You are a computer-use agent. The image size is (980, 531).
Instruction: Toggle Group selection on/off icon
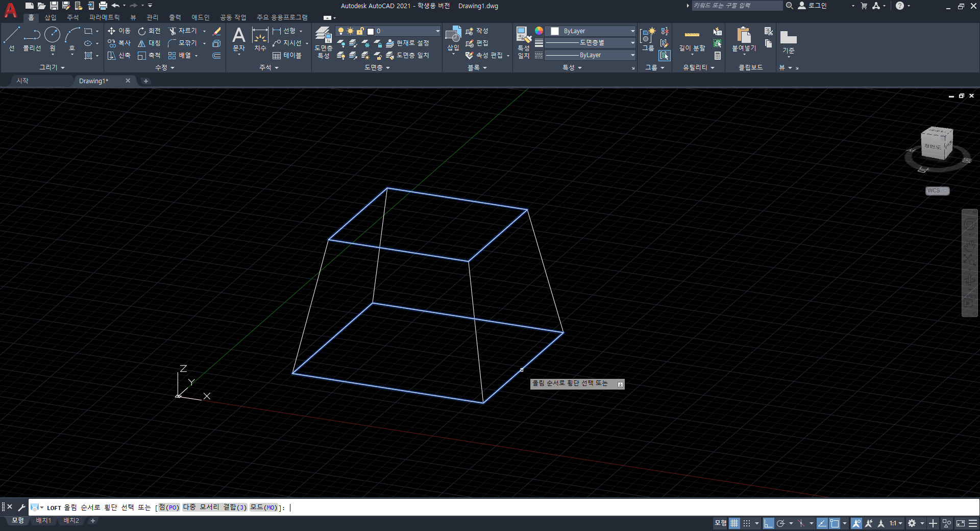coord(665,55)
